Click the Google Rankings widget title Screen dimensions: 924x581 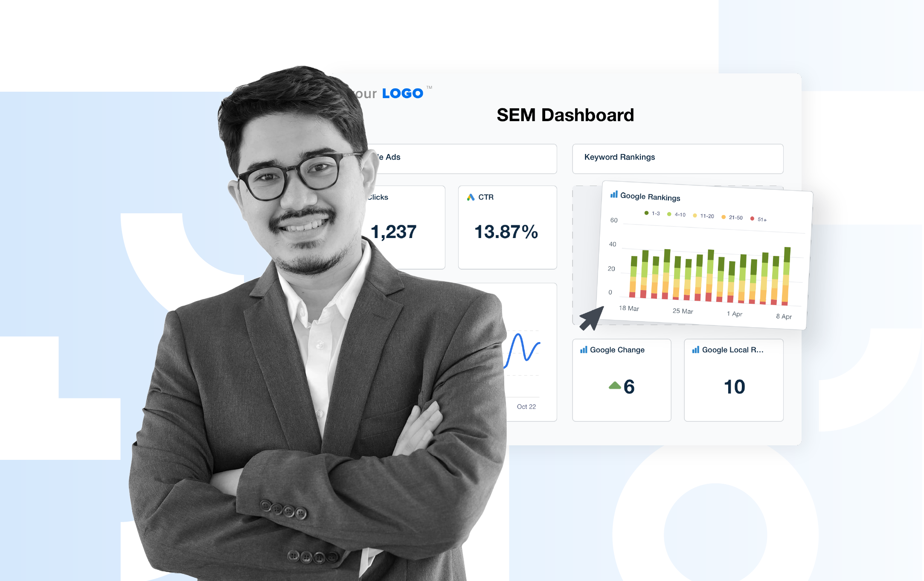650,197
